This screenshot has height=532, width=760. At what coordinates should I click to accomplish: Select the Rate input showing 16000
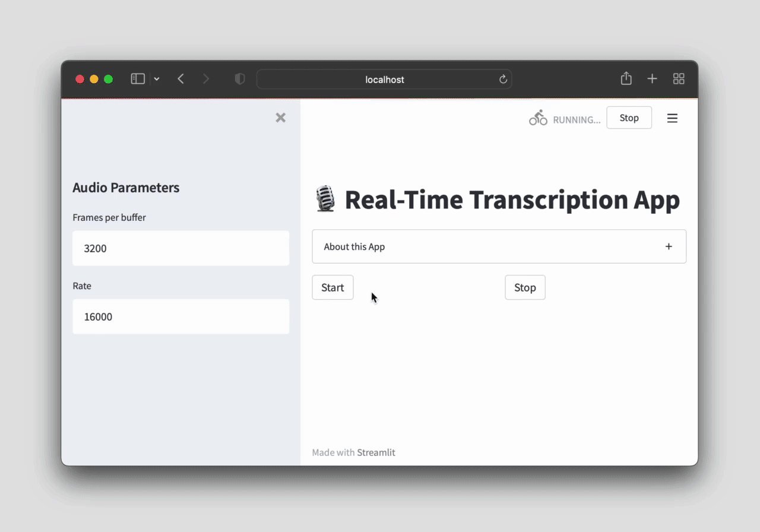181,316
